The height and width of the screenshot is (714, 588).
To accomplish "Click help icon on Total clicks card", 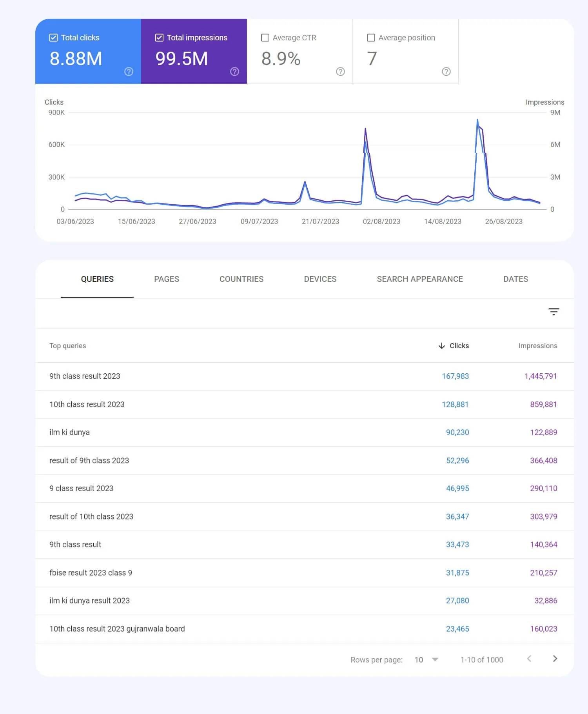I will point(129,71).
